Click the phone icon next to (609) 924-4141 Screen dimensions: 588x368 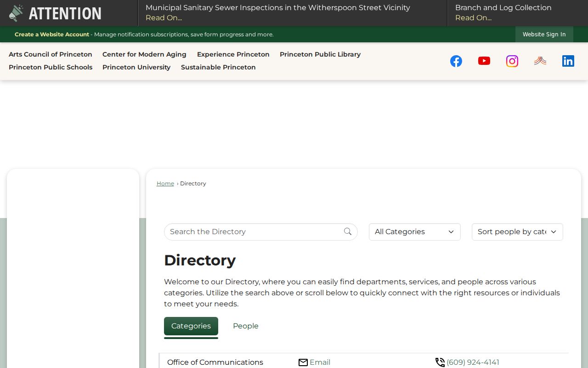[x=440, y=362]
